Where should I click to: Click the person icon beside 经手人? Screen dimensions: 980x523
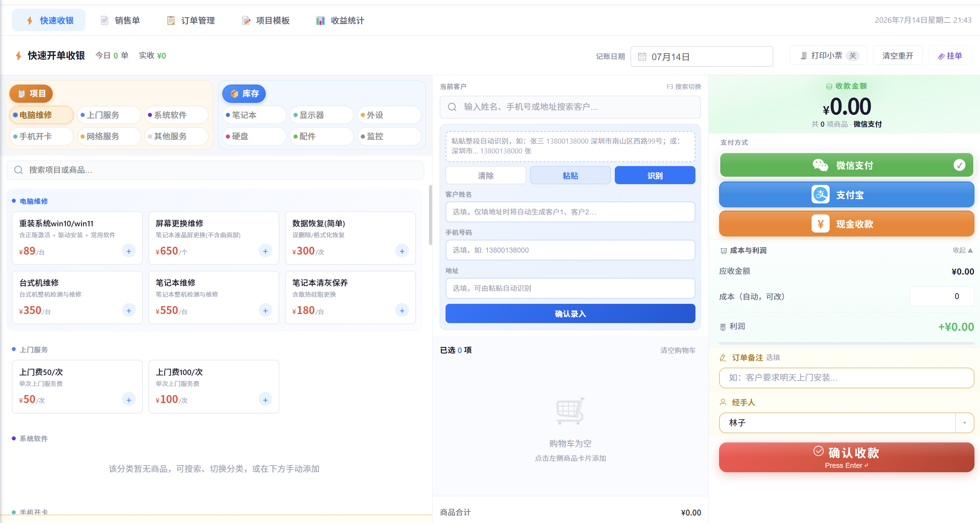coord(723,402)
